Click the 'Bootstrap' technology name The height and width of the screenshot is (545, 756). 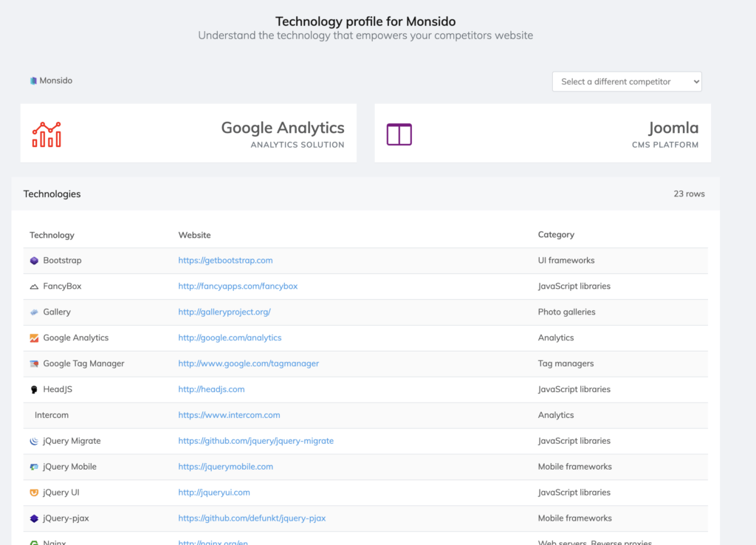(x=62, y=261)
